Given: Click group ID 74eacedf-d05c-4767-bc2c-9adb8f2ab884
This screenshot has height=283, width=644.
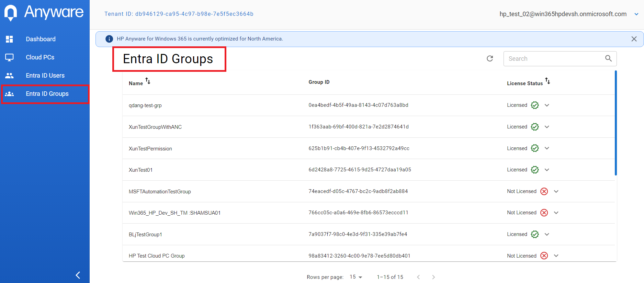Looking at the screenshot, I should click(358, 191).
